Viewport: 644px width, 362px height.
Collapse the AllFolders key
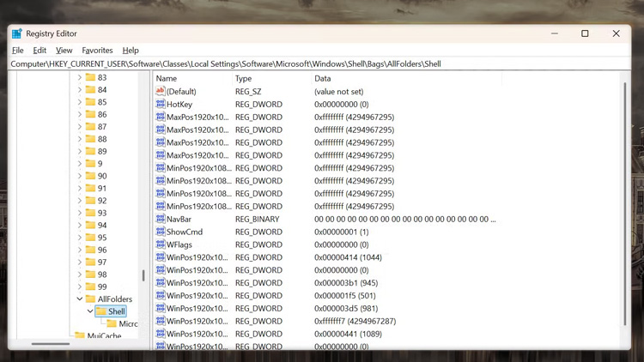80,299
